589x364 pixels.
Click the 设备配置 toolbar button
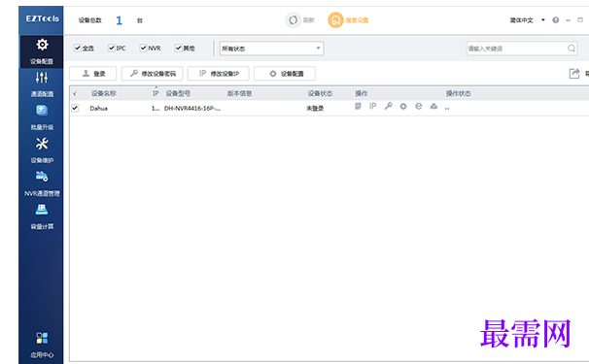[x=285, y=74]
